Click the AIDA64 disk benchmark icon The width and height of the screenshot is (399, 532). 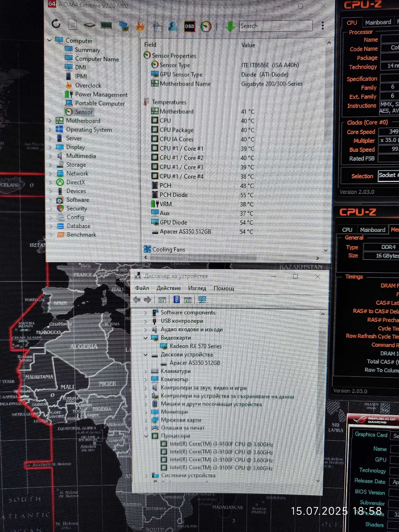pyautogui.click(x=89, y=25)
